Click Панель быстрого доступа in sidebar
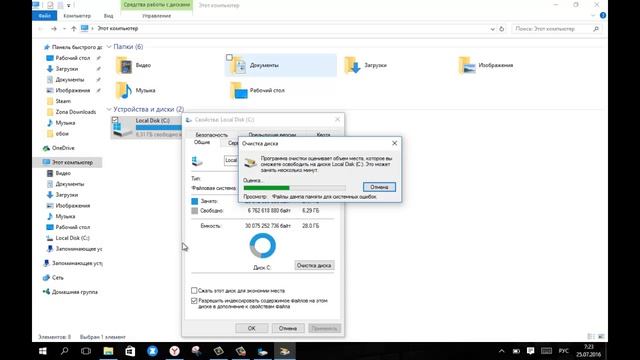 pyautogui.click(x=77, y=47)
